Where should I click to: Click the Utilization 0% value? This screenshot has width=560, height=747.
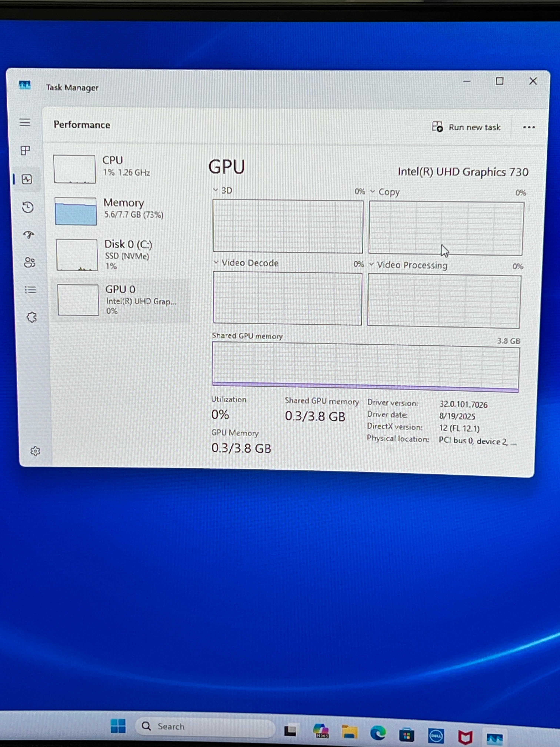pyautogui.click(x=220, y=414)
